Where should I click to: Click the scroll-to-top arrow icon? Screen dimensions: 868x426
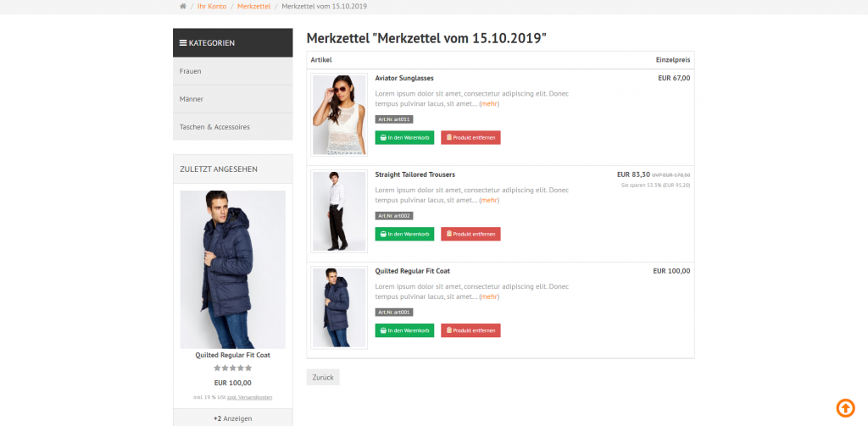coord(845,407)
